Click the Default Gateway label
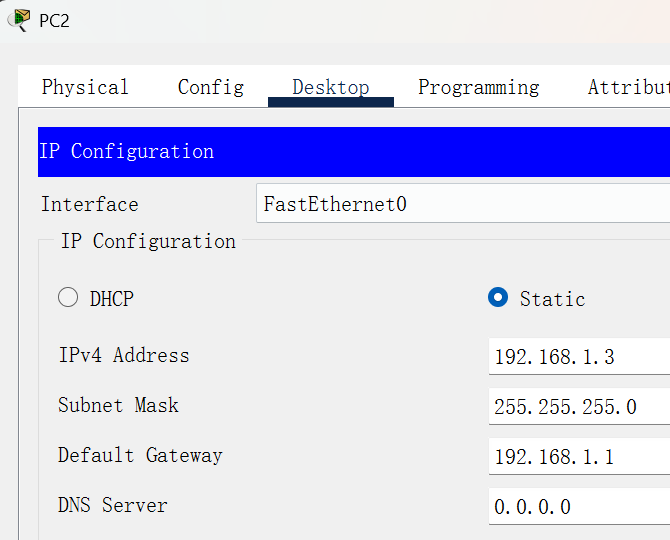 140,455
